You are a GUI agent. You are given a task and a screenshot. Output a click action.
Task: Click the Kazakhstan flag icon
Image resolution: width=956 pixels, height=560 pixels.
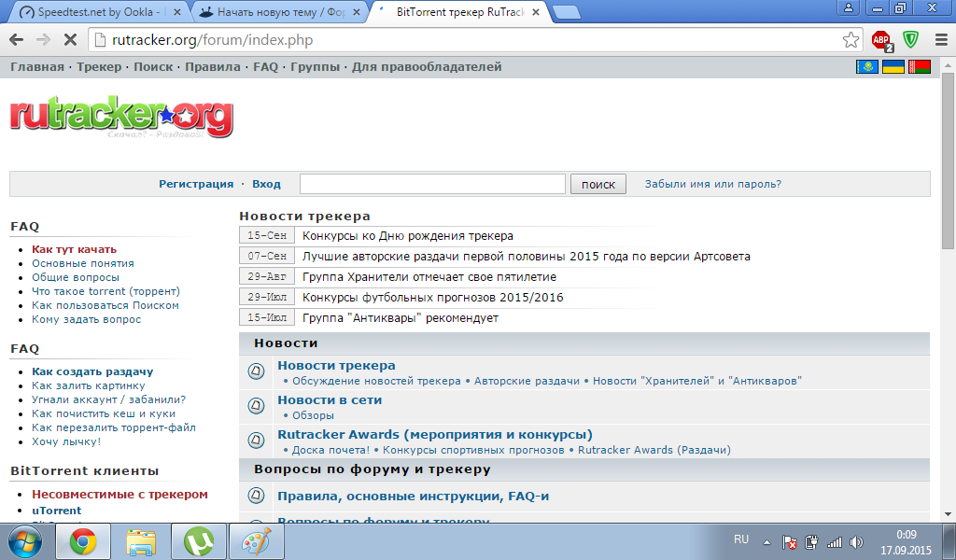(867, 67)
